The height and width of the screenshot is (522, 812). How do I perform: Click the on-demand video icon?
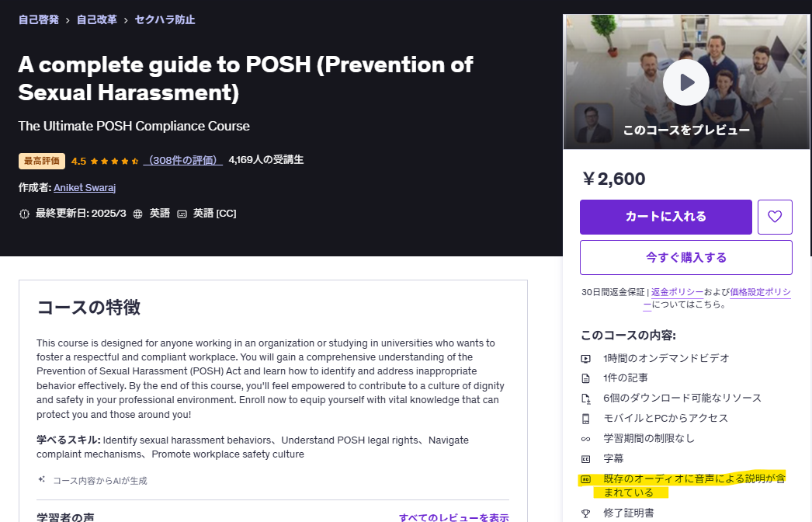pos(585,358)
